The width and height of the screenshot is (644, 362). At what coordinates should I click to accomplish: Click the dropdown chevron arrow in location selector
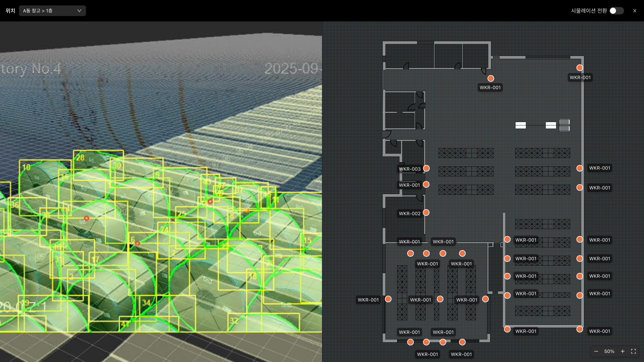(x=79, y=11)
